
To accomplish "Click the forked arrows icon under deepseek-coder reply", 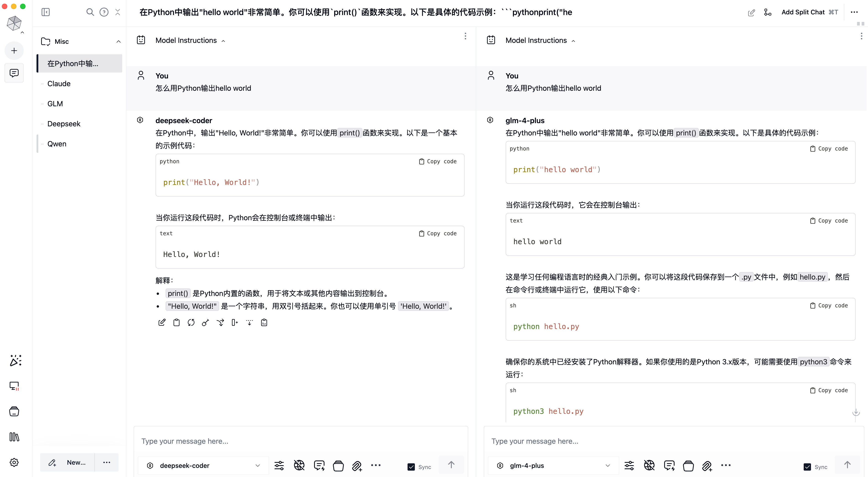I will point(220,322).
